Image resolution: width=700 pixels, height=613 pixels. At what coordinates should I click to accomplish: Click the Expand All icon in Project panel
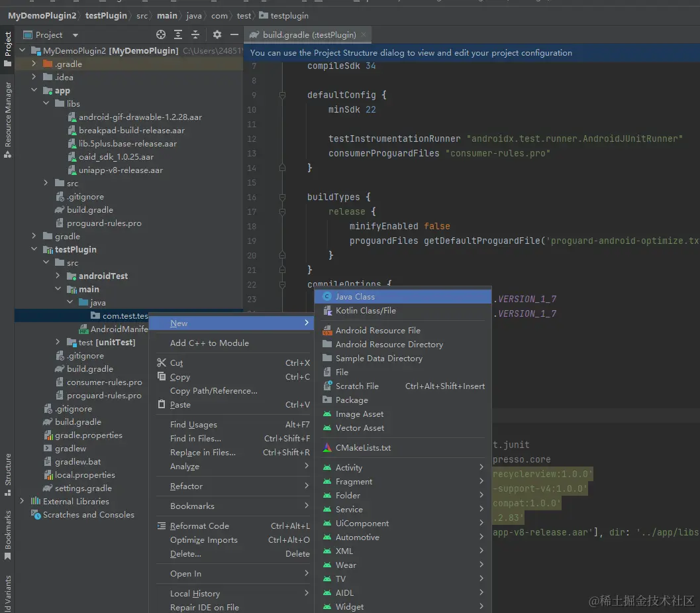[x=178, y=34]
